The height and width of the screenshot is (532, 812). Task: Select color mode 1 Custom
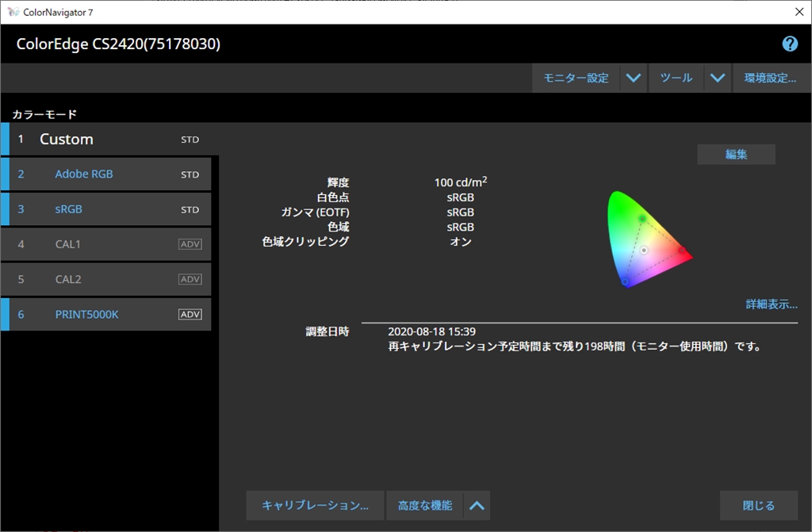[109, 139]
